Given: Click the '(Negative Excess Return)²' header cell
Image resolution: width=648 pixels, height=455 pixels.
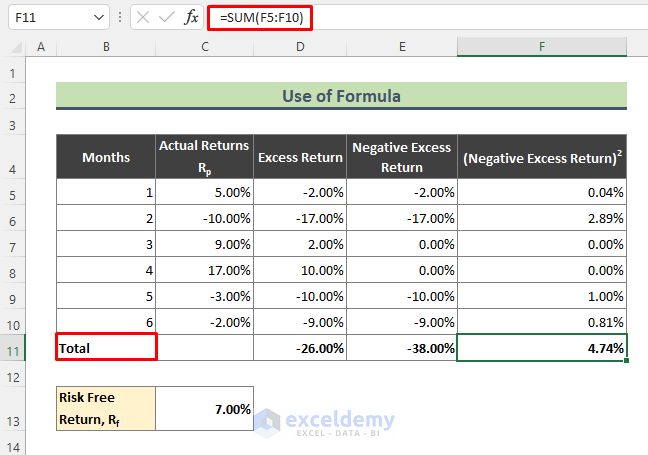Looking at the screenshot, I should tap(542, 157).
